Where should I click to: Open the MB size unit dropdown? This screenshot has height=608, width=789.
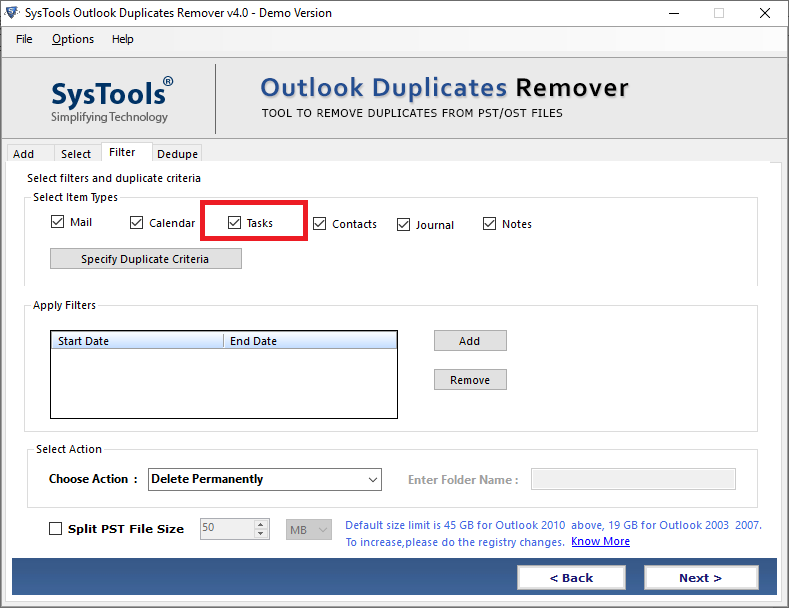point(309,529)
